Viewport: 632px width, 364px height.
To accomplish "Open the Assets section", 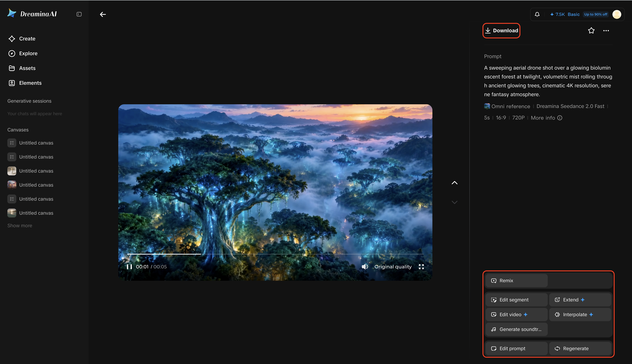I will coord(22,68).
